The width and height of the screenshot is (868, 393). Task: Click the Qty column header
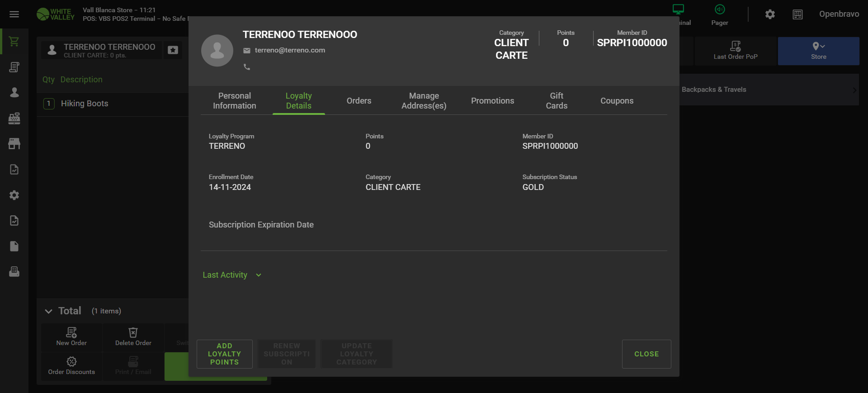(48, 80)
